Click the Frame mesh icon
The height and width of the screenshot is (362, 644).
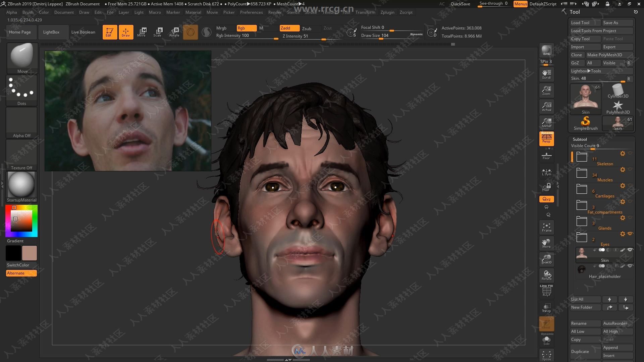[546, 227]
